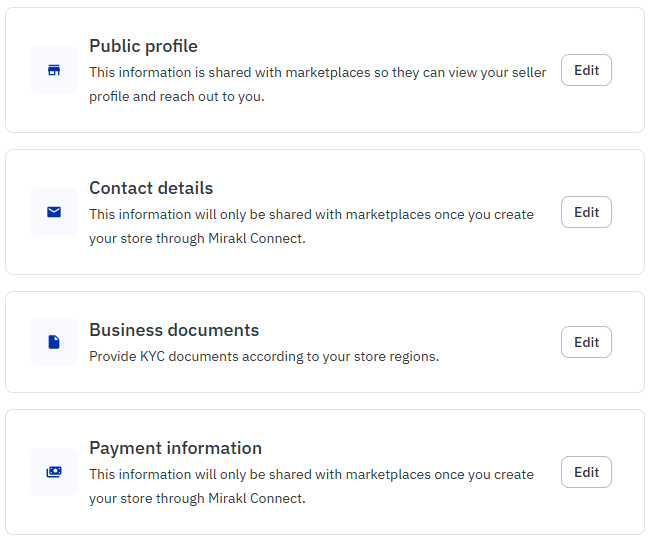The image size is (656, 544).
Task: Click the Payment information heading
Action: (175, 448)
